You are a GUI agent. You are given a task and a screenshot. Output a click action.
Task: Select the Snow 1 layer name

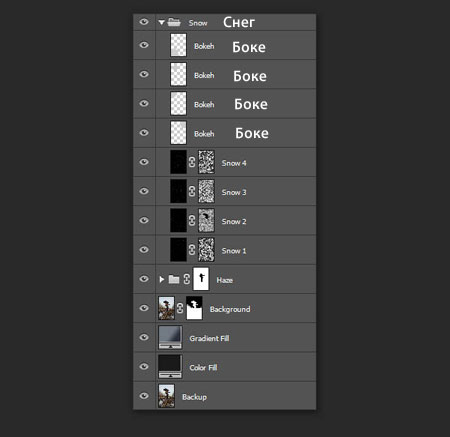234,251
